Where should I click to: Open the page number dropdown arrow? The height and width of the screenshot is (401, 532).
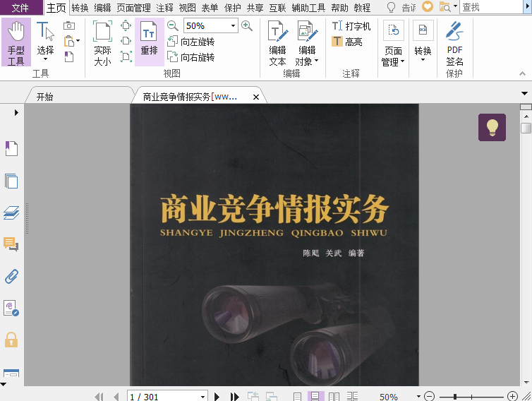tap(203, 397)
